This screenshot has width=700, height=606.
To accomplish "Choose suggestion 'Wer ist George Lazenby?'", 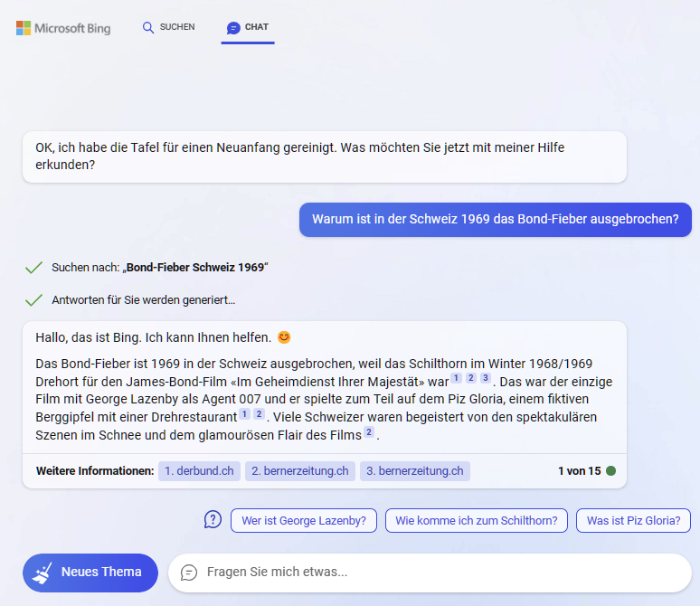I will tap(304, 520).
